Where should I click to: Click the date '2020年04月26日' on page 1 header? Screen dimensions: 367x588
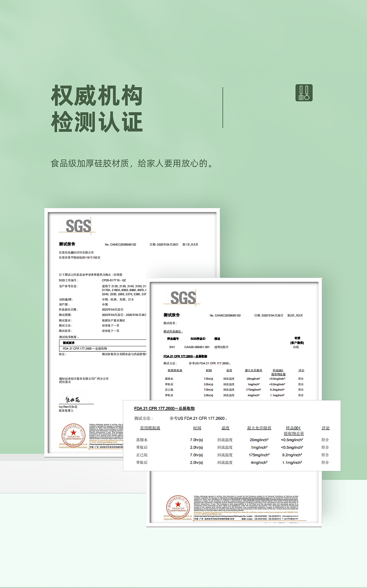coord(168,245)
